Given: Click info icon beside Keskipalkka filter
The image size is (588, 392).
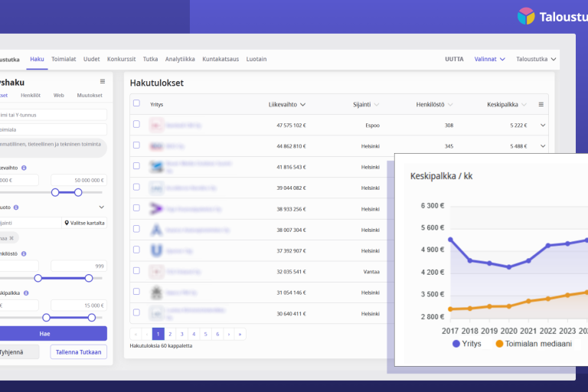Looking at the screenshot, I should [x=26, y=293].
